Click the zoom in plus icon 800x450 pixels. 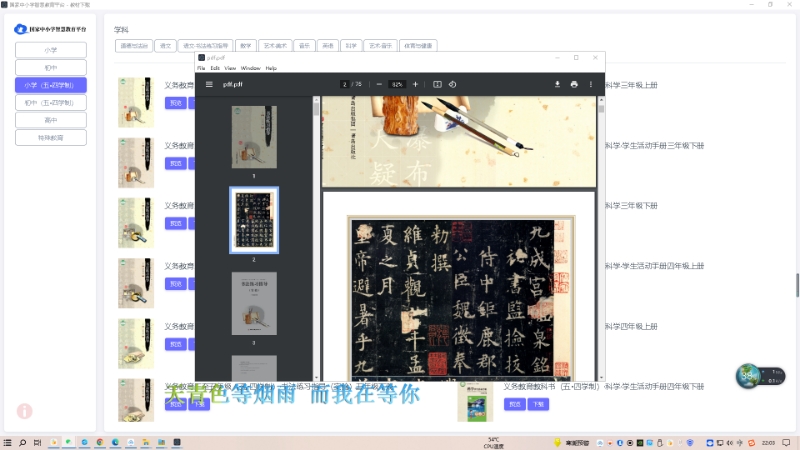tap(415, 85)
